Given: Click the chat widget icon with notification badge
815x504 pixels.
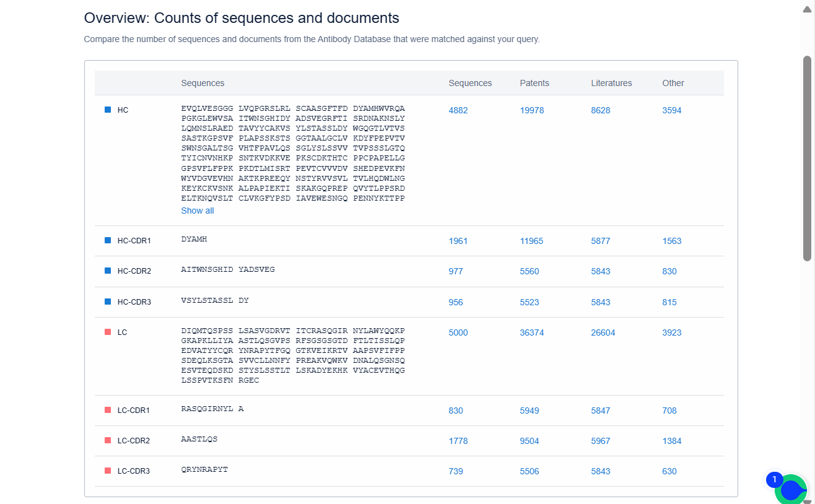Looking at the screenshot, I should click(790, 490).
